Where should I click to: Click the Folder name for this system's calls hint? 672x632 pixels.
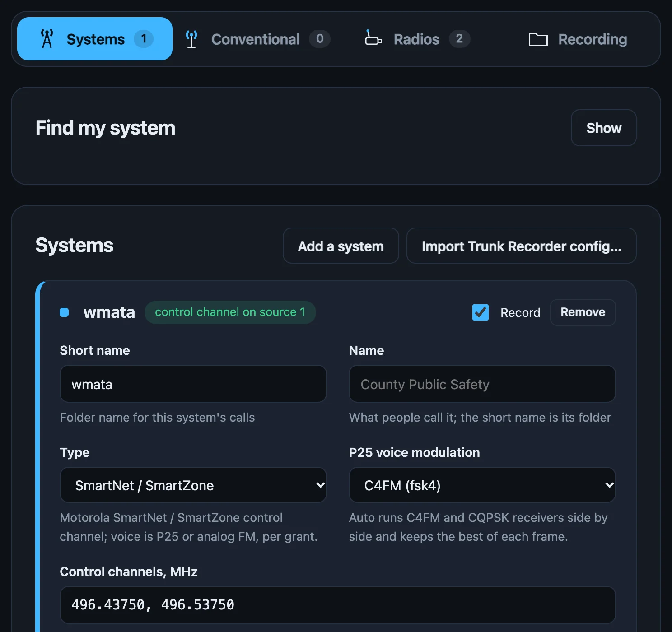pyautogui.click(x=157, y=418)
